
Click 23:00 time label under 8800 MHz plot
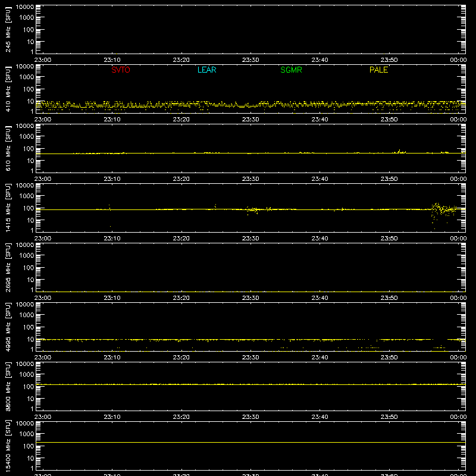pyautogui.click(x=43, y=417)
